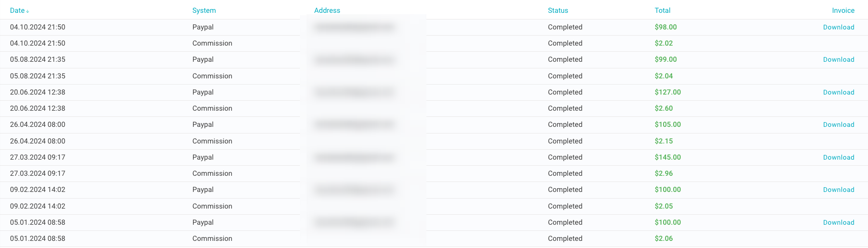Download invoice for the $98.00 payment
Screen dimensions: 868x248
[839, 27]
